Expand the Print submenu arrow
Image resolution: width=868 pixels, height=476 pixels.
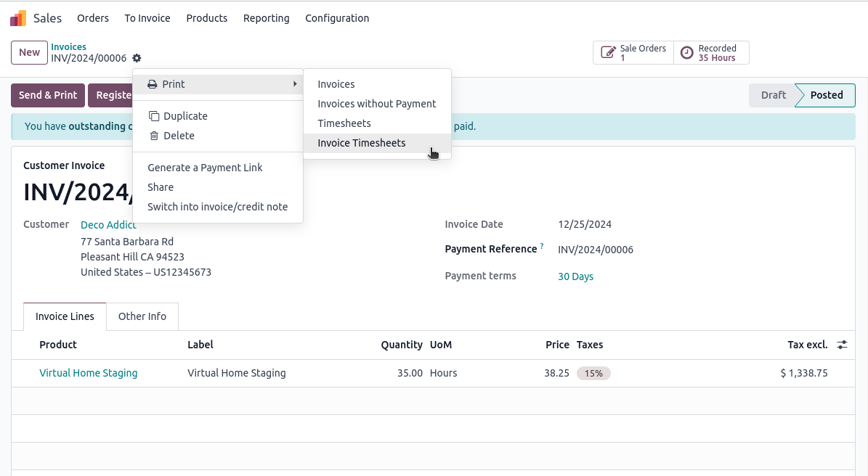[x=295, y=84]
